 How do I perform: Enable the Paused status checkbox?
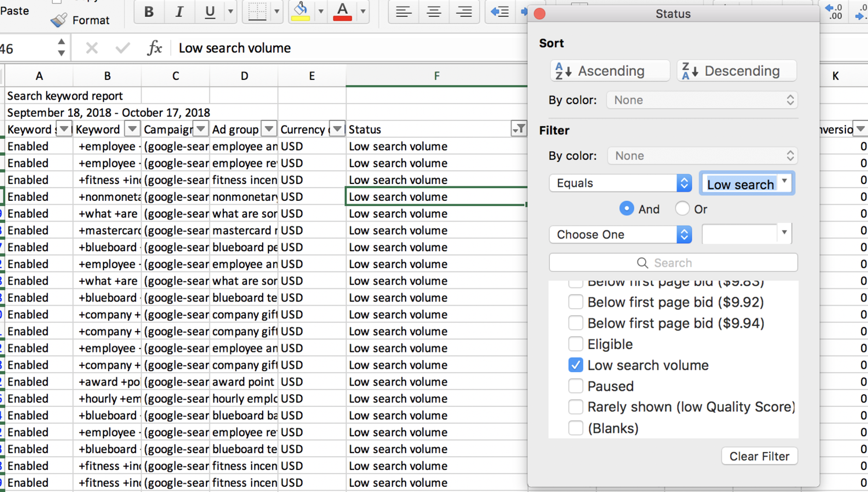[x=576, y=386]
